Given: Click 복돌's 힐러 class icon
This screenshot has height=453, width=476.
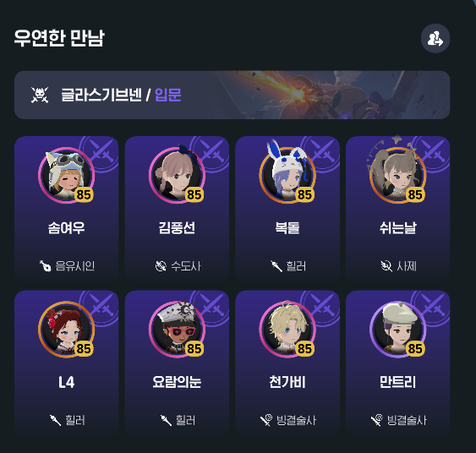Looking at the screenshot, I should click(x=276, y=266).
